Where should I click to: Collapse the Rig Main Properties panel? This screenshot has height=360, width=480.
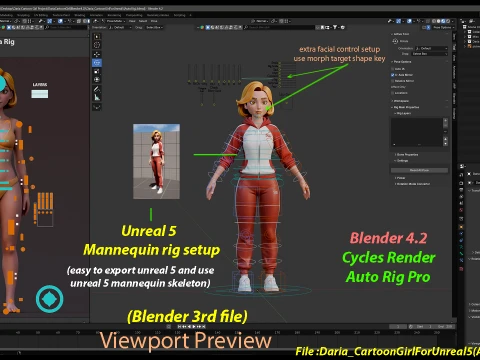coord(405,107)
